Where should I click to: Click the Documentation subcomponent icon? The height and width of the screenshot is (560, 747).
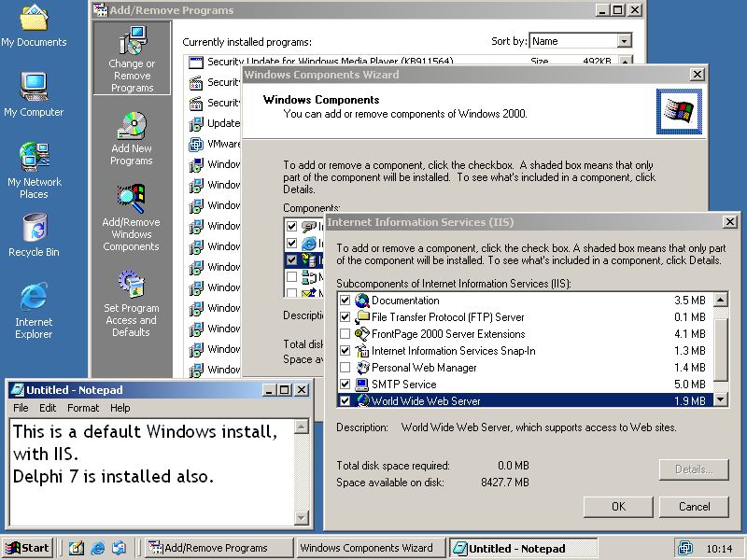362,301
